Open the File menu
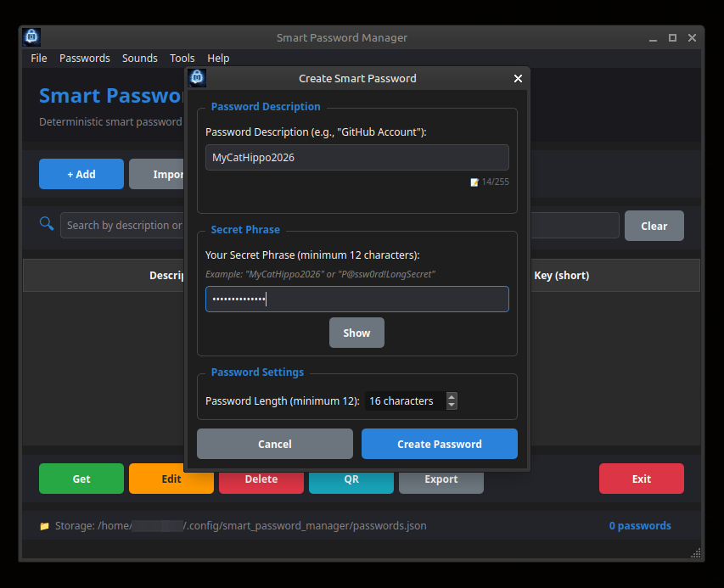 (39, 59)
